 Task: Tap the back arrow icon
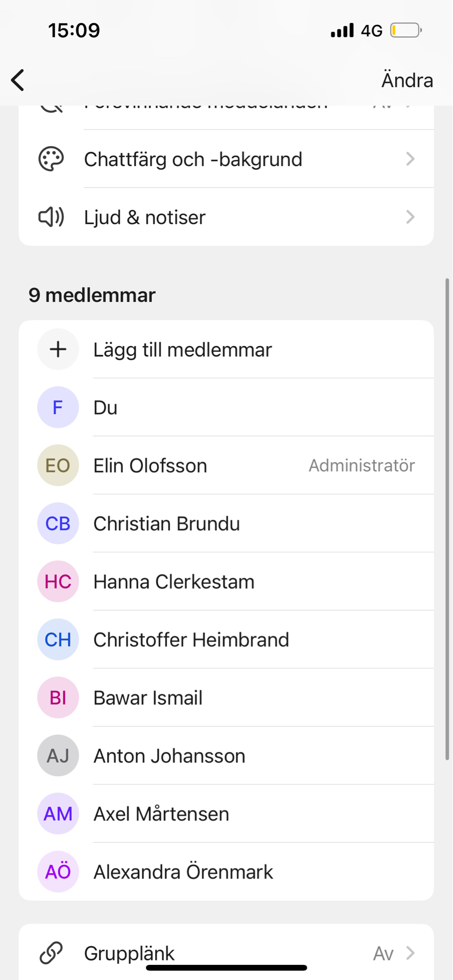click(18, 80)
